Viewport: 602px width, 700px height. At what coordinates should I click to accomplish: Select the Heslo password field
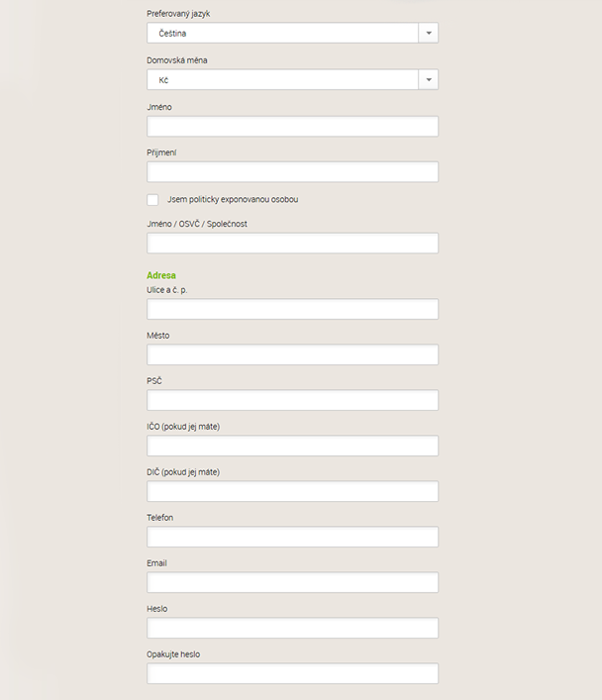292,628
